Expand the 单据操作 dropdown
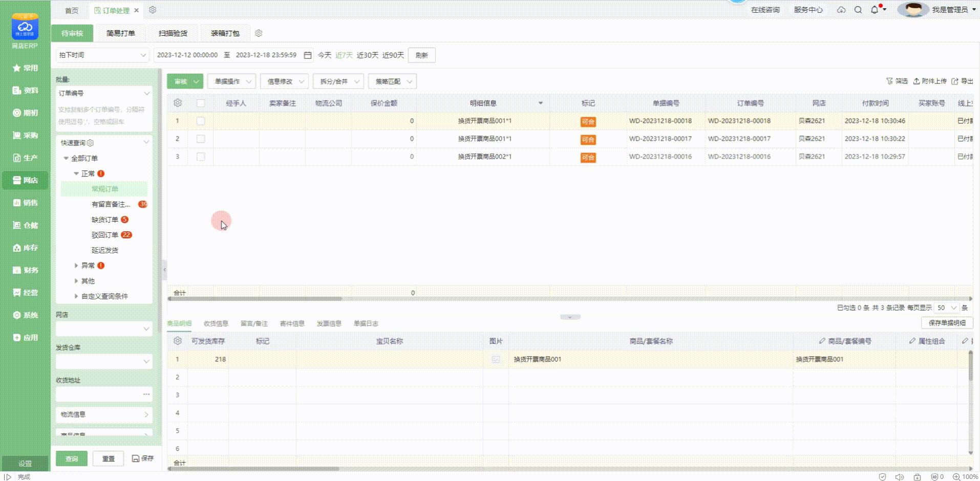 232,81
